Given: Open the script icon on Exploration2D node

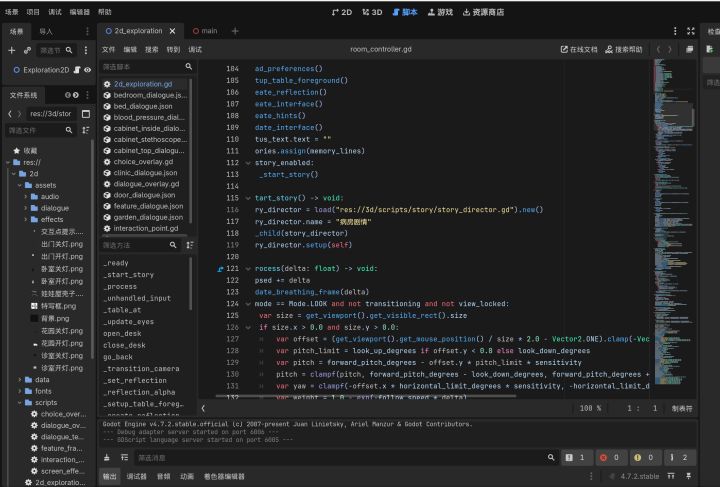Looking at the screenshot, I should [x=77, y=70].
